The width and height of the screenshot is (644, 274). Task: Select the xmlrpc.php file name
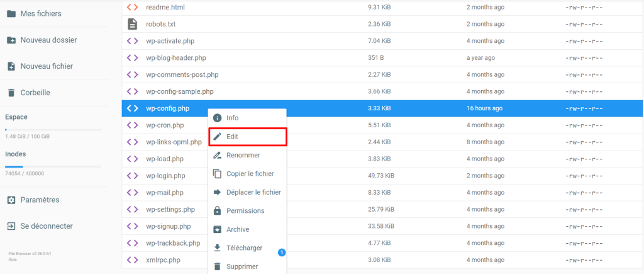pos(163,260)
